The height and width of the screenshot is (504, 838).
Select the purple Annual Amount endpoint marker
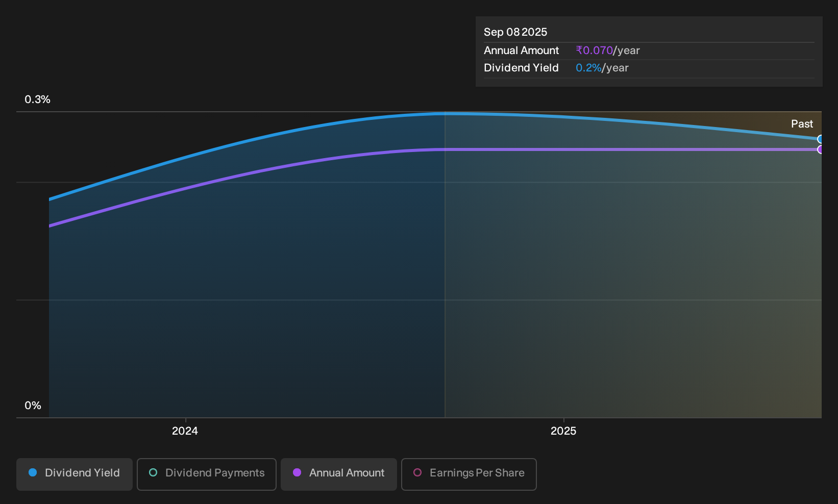pyautogui.click(x=821, y=149)
